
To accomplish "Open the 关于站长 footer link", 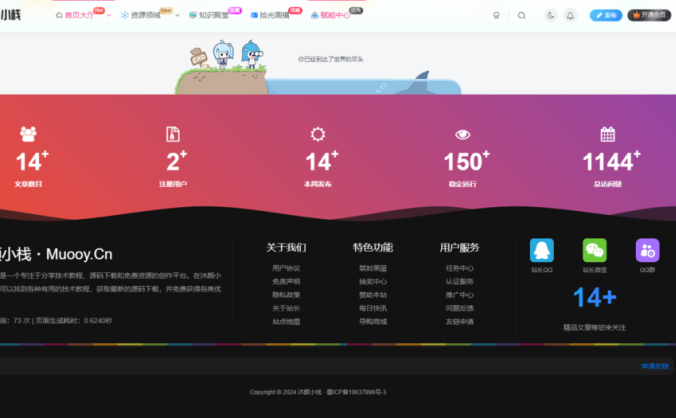I will pyautogui.click(x=286, y=308).
